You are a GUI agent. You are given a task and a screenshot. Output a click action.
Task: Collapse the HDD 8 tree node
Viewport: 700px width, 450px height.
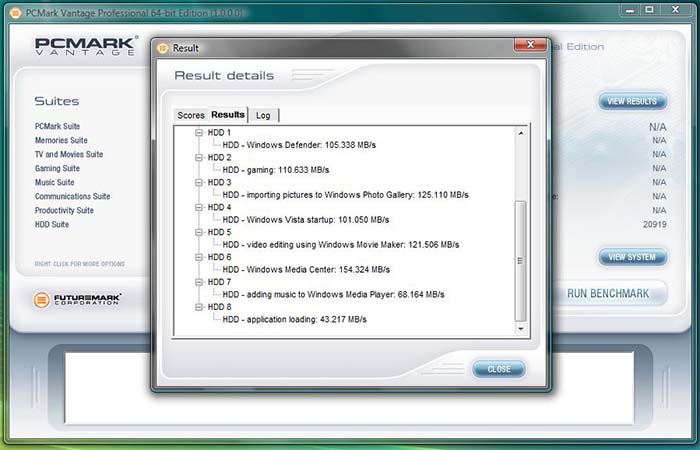[199, 308]
